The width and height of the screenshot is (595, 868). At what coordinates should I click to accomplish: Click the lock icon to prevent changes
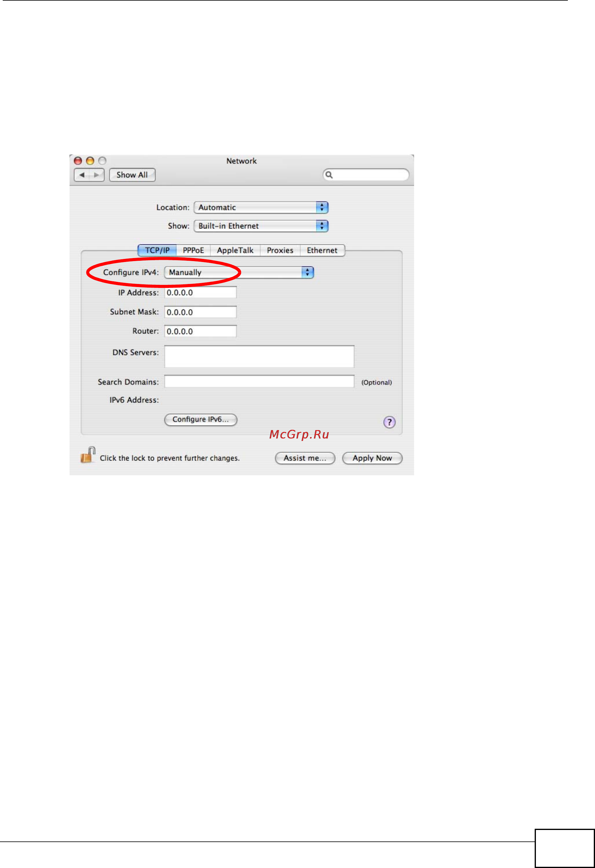click(88, 455)
